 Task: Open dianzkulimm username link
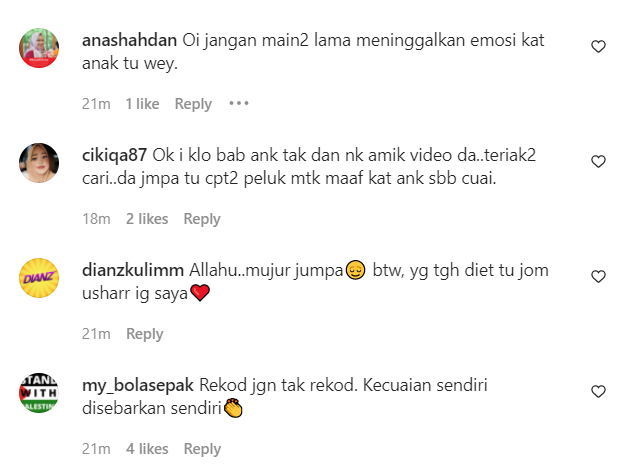coord(133,271)
